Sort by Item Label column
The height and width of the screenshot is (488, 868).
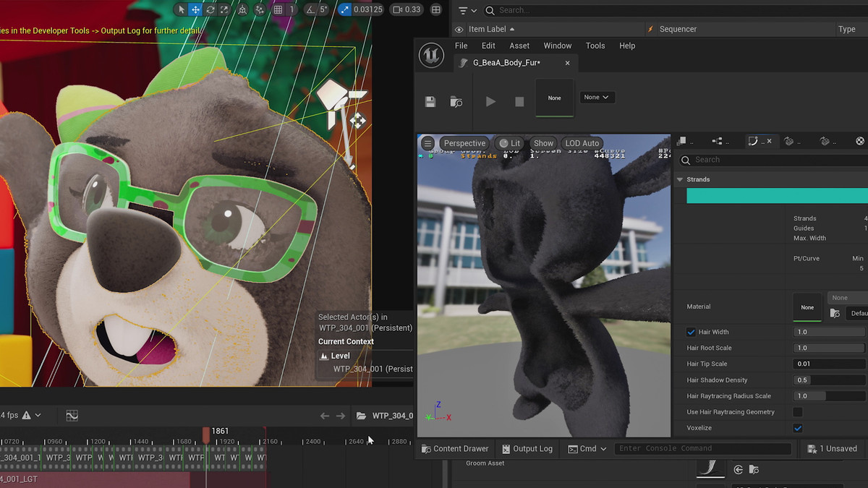click(x=492, y=29)
